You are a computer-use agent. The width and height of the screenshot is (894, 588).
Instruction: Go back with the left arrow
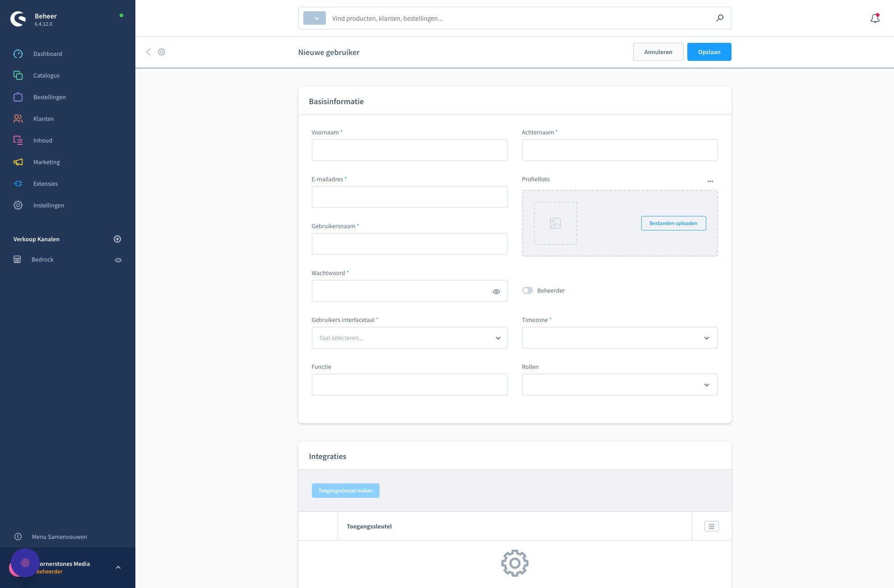pyautogui.click(x=148, y=52)
